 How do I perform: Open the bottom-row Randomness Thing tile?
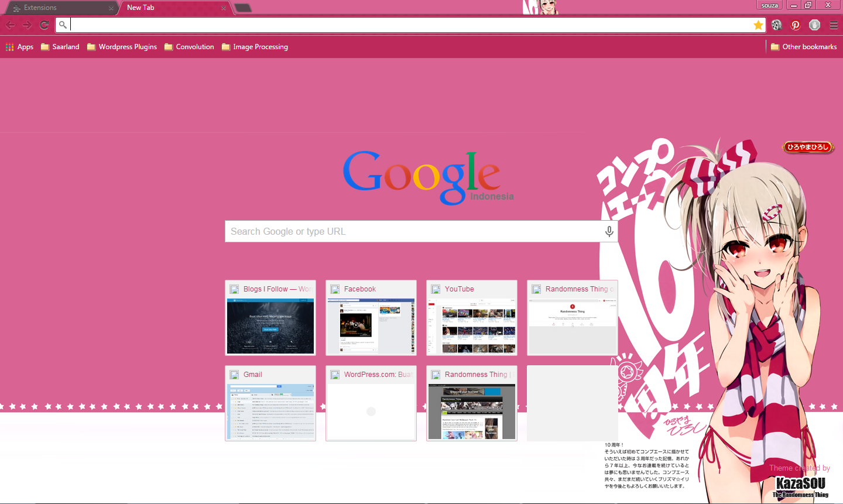click(472, 403)
